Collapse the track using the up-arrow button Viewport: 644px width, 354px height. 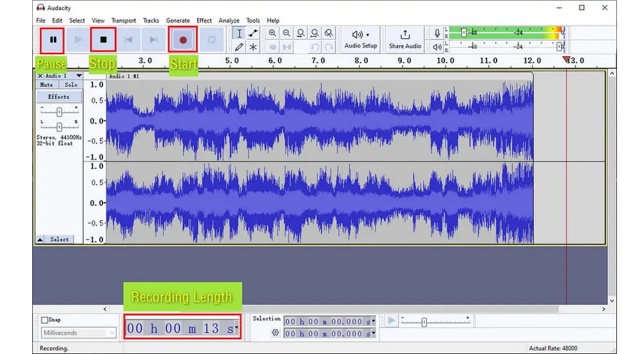tap(40, 239)
